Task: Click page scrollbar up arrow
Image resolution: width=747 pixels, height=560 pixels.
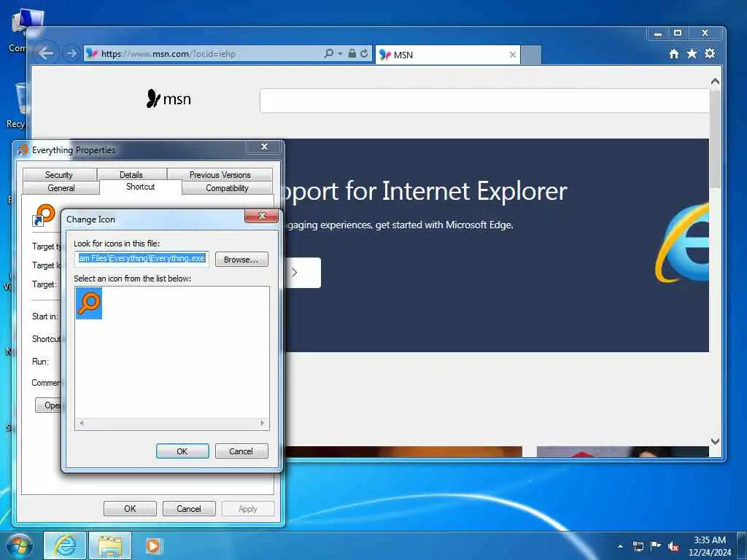Action: point(715,82)
